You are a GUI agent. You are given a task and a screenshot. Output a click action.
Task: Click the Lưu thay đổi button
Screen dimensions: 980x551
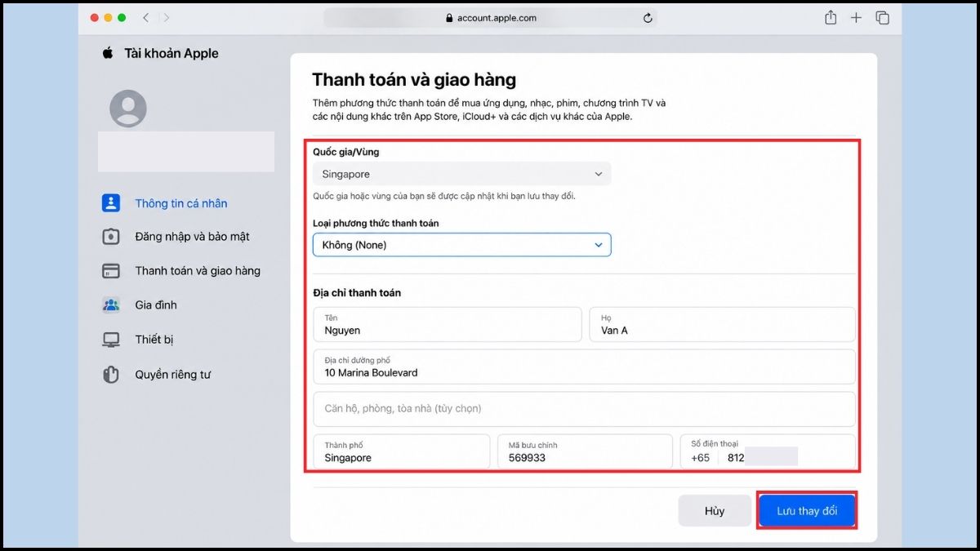coord(807,511)
